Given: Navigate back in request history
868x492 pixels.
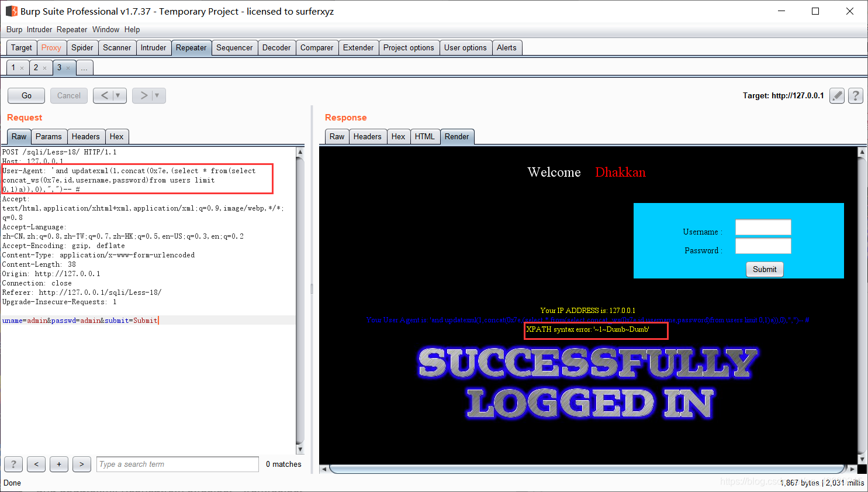Looking at the screenshot, I should click(104, 95).
